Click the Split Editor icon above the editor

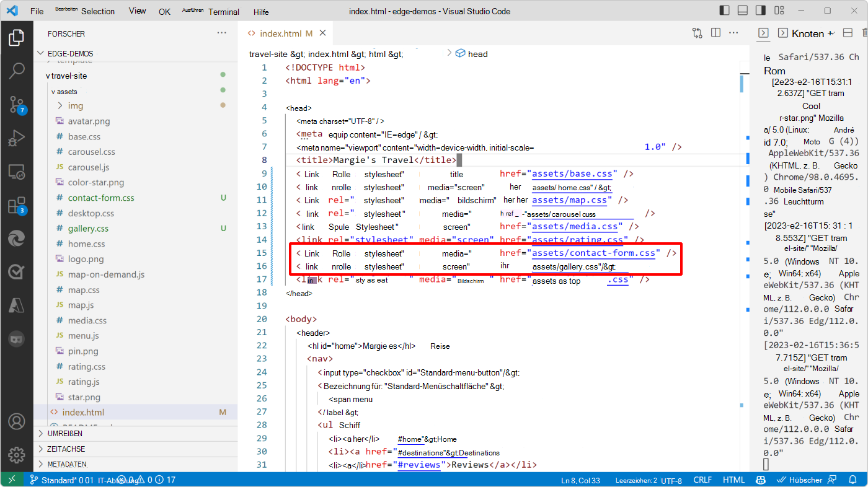[715, 33]
